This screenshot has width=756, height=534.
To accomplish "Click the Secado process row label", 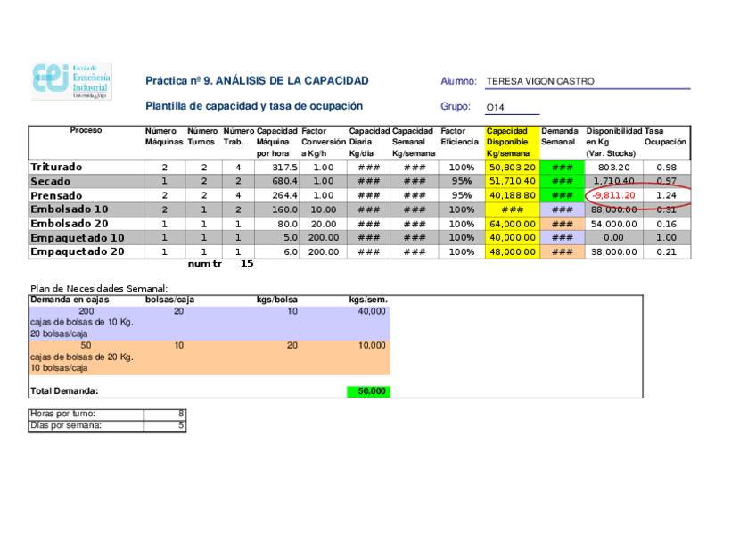I will tap(50, 181).
